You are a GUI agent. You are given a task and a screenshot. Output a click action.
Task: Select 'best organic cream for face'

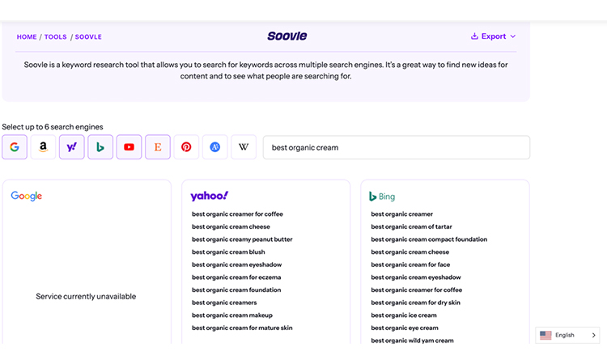pyautogui.click(x=410, y=265)
